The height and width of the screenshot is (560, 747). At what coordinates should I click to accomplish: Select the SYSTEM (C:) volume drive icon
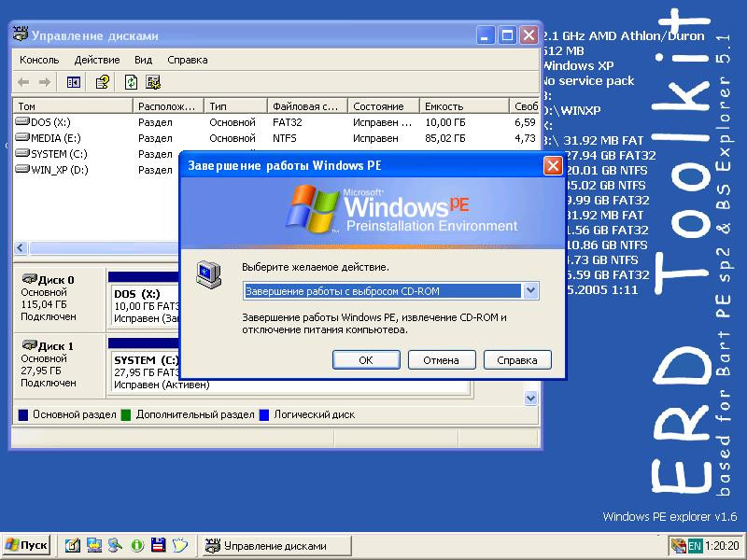[22, 153]
